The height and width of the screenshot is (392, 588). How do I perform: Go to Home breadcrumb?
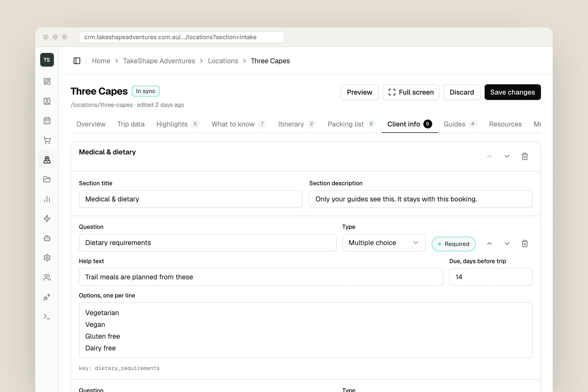(x=101, y=61)
